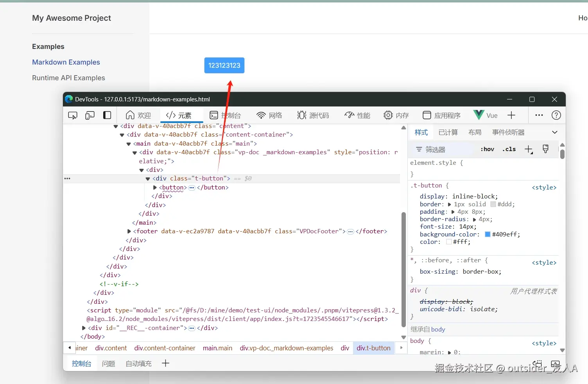Add a new tool tab with plus icon
588x384 pixels.
[x=511, y=115]
